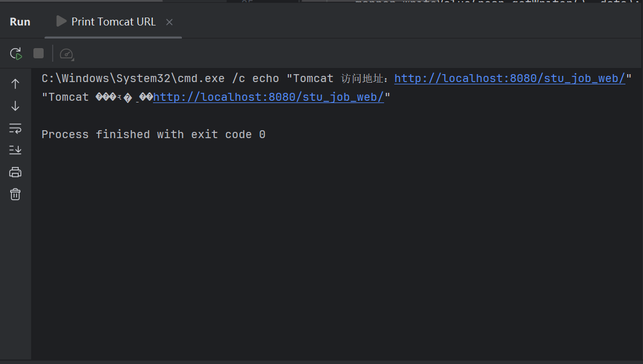
Task: Click the run arrow icon on the tab
Action: [60, 22]
